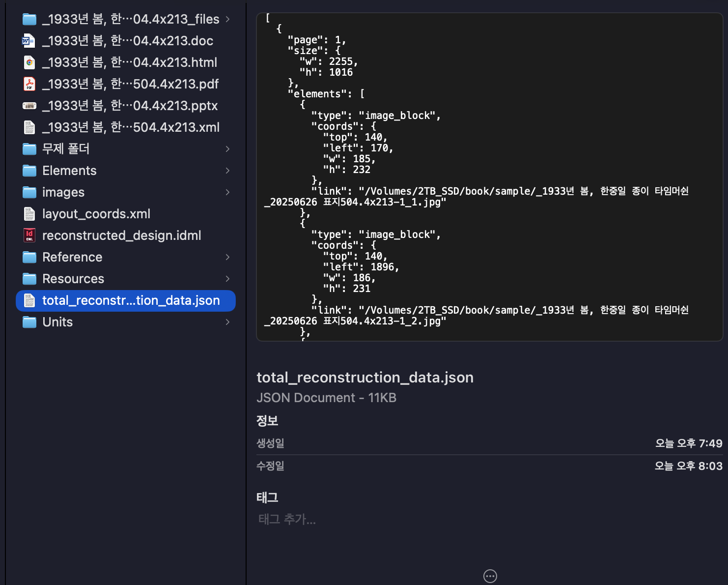Click the layout_coords.xml file icon
Screen dimensions: 728x585
click(29, 214)
